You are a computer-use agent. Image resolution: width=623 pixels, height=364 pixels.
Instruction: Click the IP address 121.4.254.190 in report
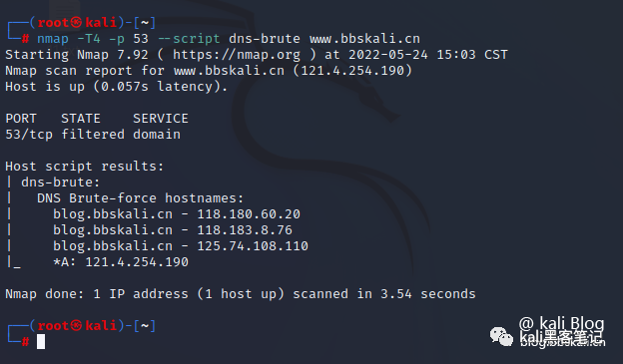point(352,71)
